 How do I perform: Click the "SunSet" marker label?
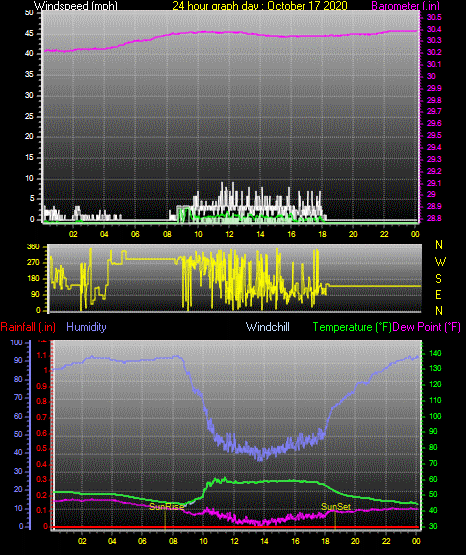[336, 507]
